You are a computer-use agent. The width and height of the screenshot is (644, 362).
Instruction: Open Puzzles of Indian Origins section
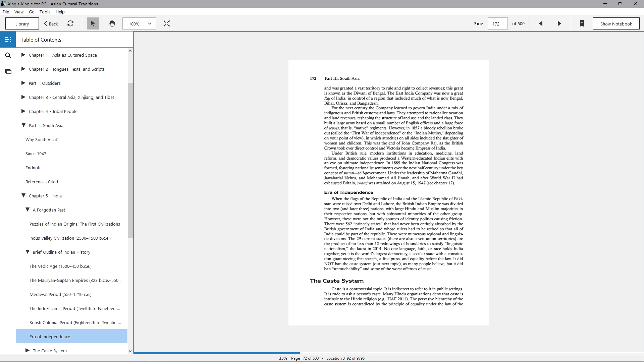[x=75, y=224]
